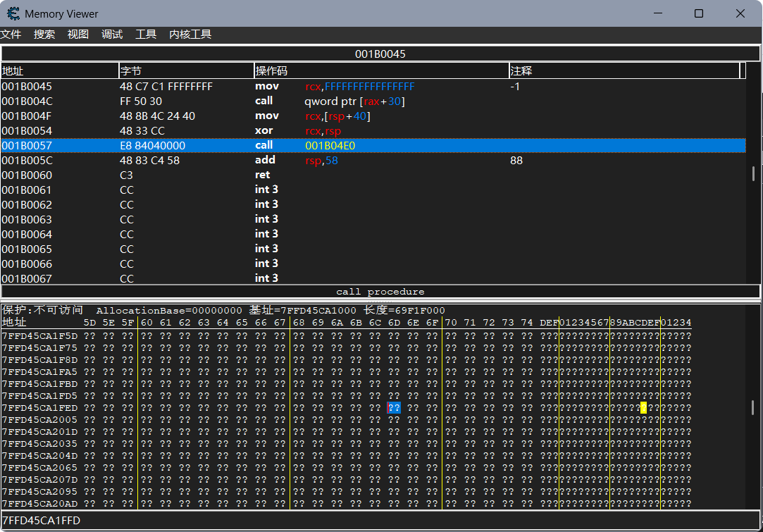Screen dimensions: 763x532
Task: Open the 视图 menu
Action: point(78,35)
